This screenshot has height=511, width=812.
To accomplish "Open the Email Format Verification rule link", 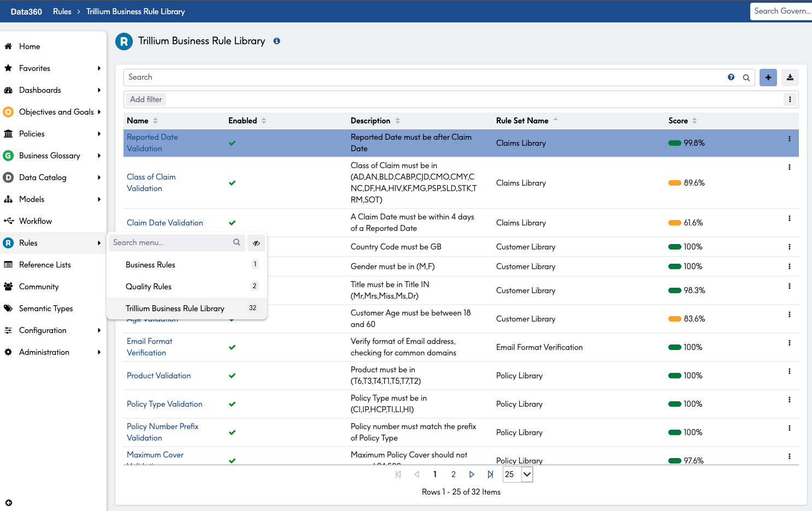I will click(x=149, y=347).
